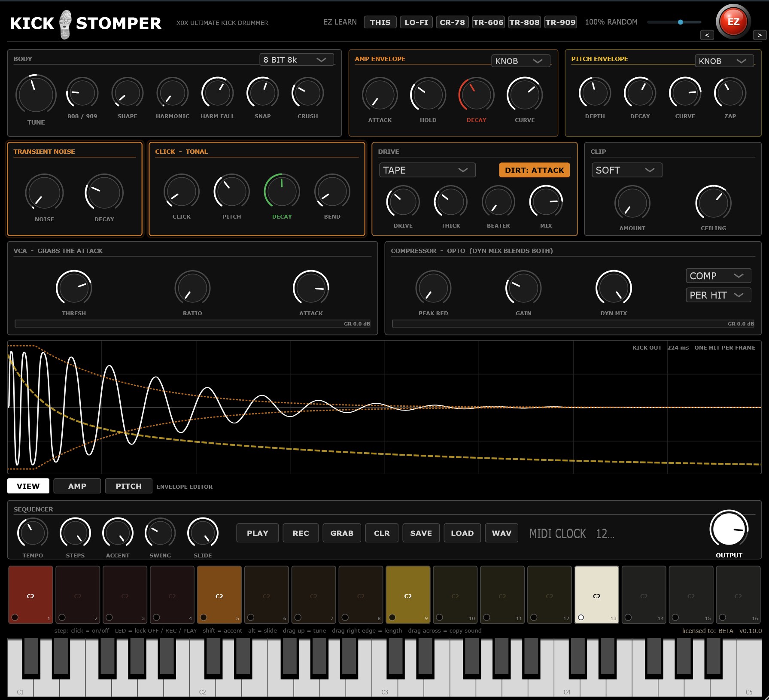The image size is (769, 700).
Task: Click the BEND knob
Action: [x=332, y=192]
